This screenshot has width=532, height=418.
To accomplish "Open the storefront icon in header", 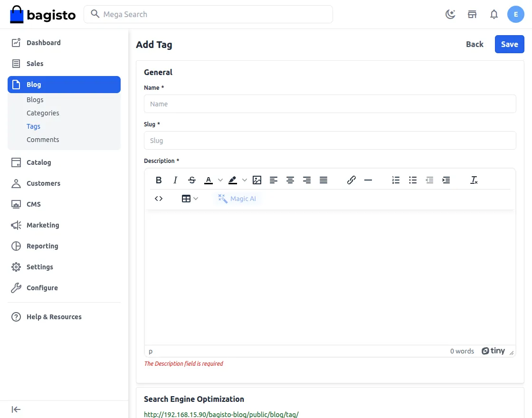I will (472, 14).
